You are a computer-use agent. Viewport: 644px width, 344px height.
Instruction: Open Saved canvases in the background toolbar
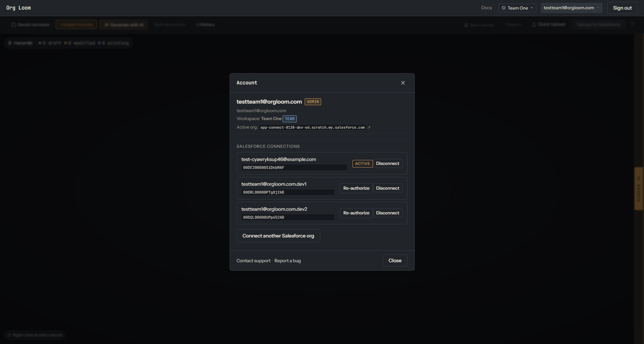coord(30,25)
